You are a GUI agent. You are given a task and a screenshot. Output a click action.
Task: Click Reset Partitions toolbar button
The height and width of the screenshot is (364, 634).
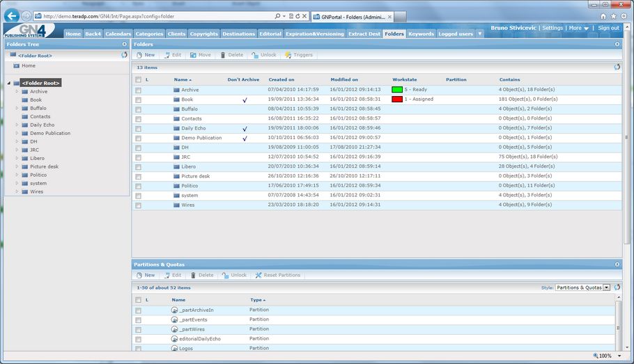tap(278, 275)
